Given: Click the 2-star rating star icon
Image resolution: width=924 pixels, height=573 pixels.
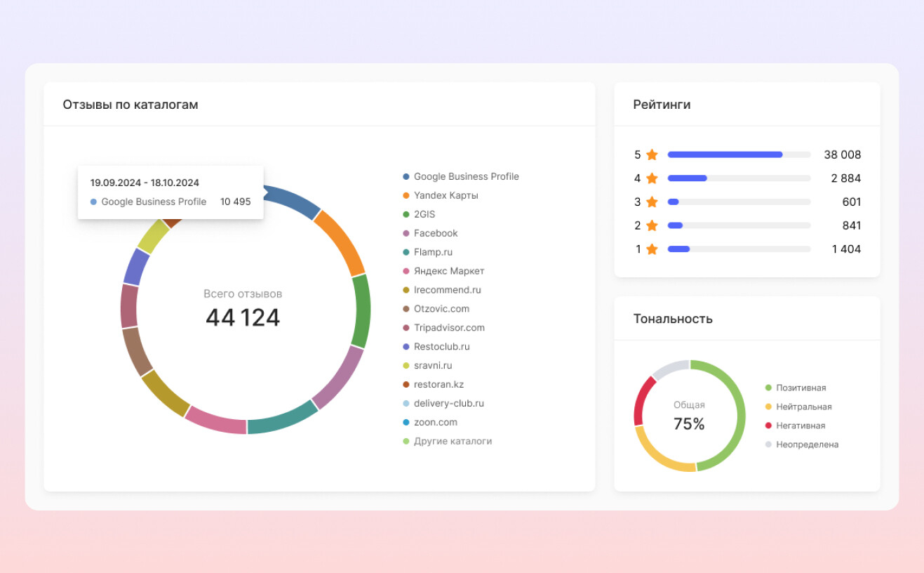Looking at the screenshot, I should coord(652,225).
